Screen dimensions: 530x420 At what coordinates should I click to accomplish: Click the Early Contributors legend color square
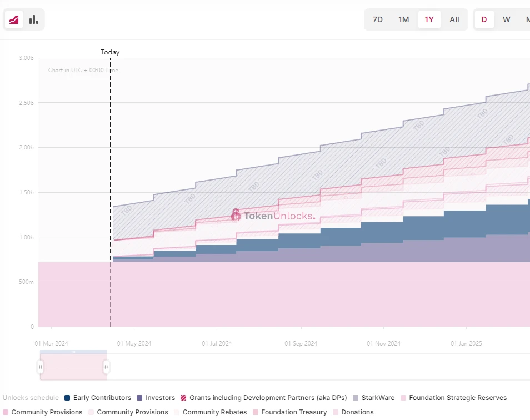click(x=67, y=398)
